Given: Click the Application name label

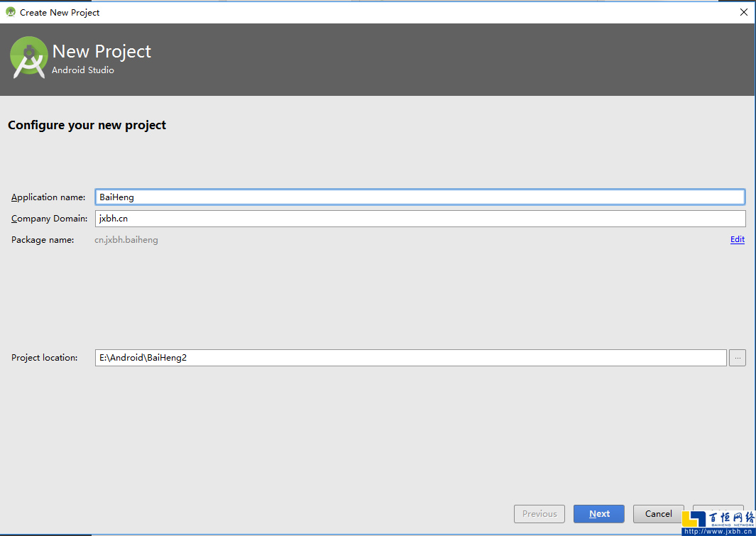Looking at the screenshot, I should coord(48,197).
